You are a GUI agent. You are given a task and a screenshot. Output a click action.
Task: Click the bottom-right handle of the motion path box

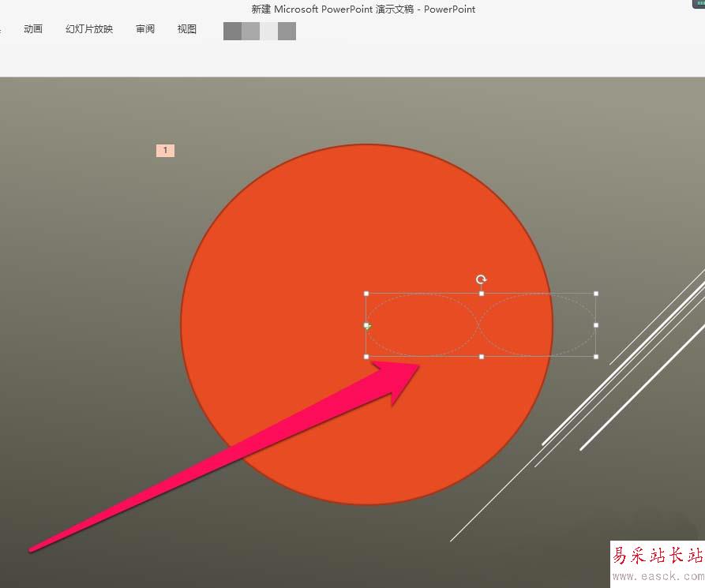click(x=596, y=357)
